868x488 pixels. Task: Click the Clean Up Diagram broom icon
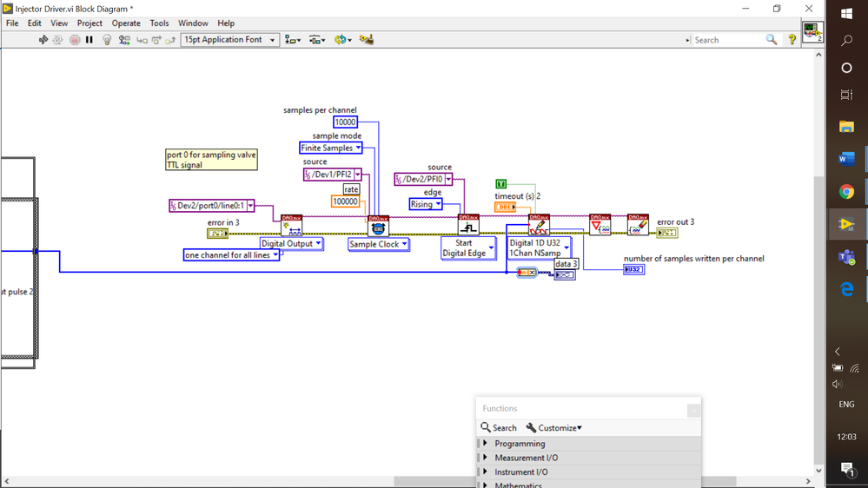[366, 40]
